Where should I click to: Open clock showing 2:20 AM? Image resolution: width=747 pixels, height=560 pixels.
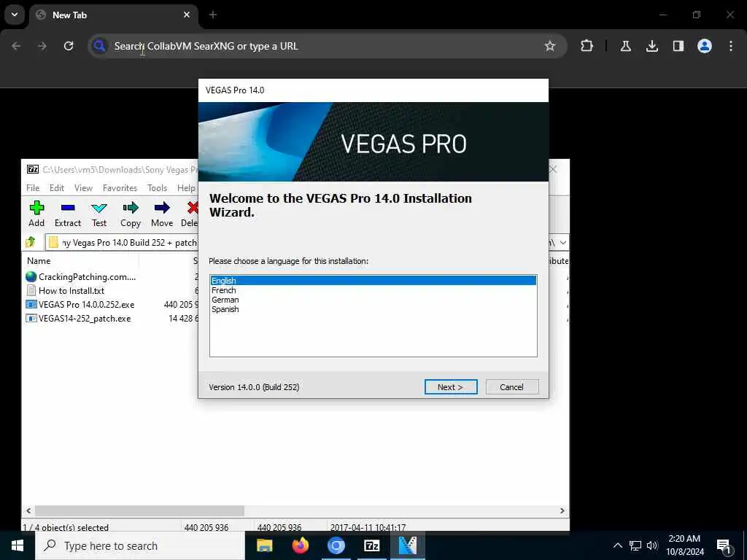684,545
